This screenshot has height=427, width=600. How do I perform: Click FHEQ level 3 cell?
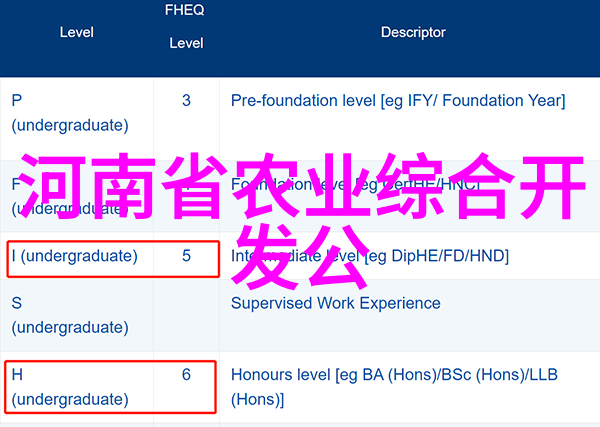coord(186,101)
